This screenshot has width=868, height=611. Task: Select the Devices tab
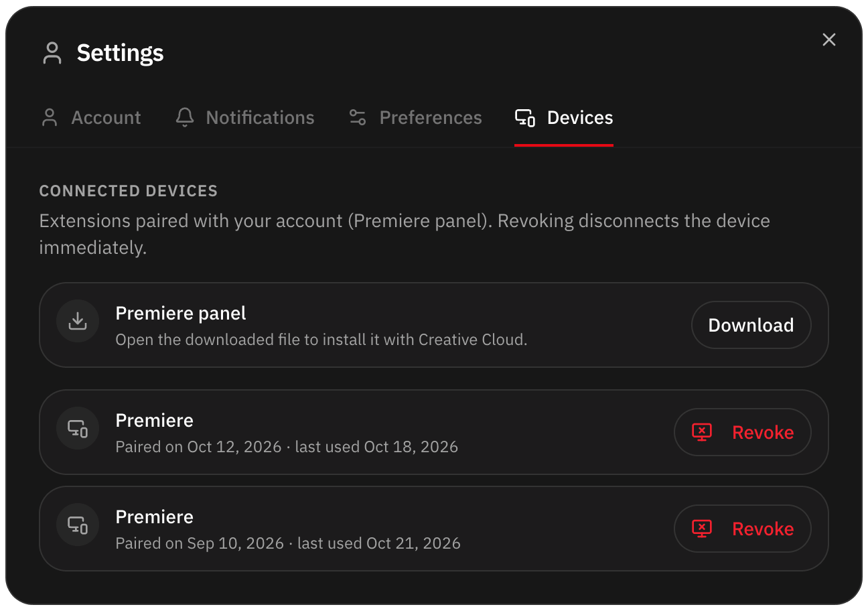point(563,118)
